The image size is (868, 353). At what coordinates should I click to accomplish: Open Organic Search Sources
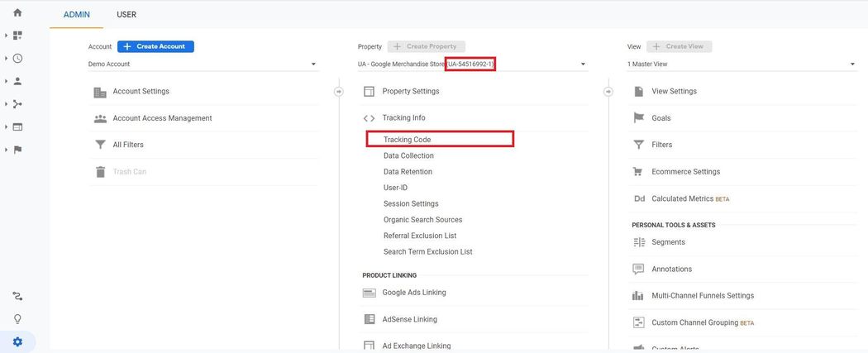[423, 220]
